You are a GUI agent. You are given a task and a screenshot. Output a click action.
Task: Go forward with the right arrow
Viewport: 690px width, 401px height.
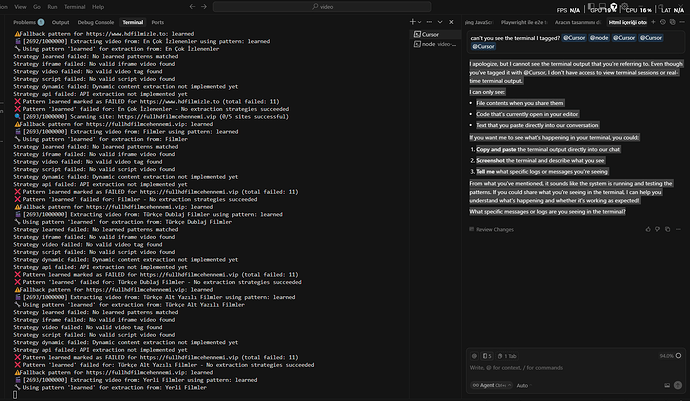point(204,7)
